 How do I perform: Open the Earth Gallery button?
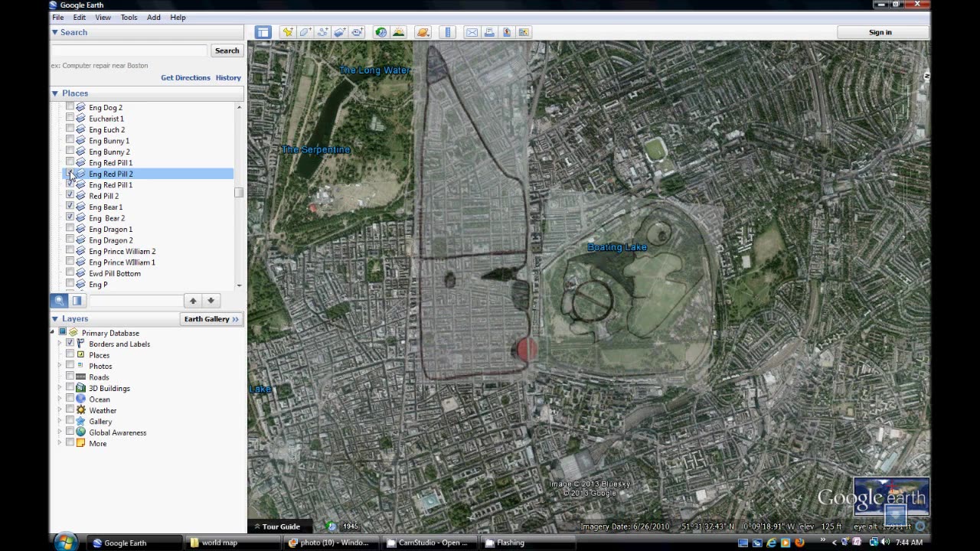click(211, 319)
